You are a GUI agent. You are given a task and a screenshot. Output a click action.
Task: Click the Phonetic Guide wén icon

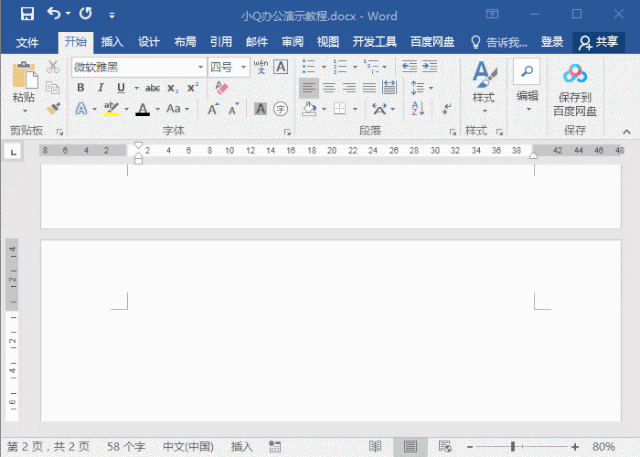260,67
